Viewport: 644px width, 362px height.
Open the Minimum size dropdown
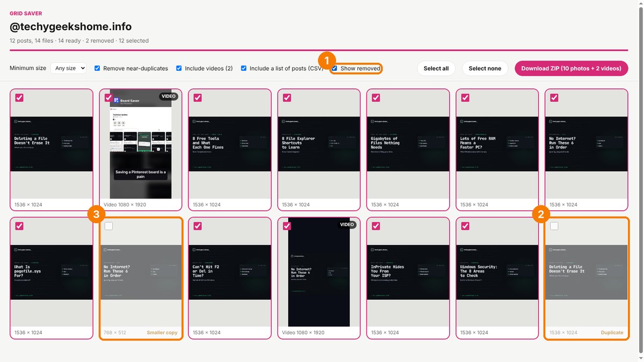pyautogui.click(x=69, y=68)
